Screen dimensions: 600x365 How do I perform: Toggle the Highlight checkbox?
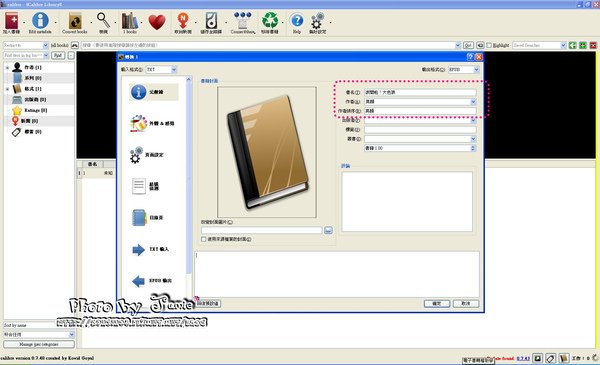489,45
